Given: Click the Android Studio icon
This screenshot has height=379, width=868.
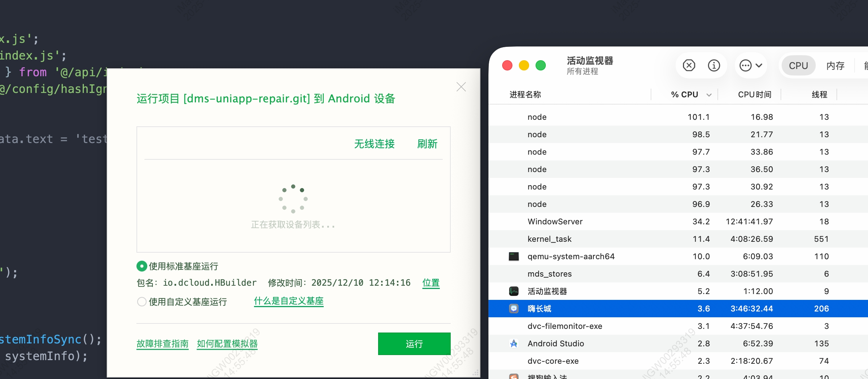Looking at the screenshot, I should tap(513, 343).
